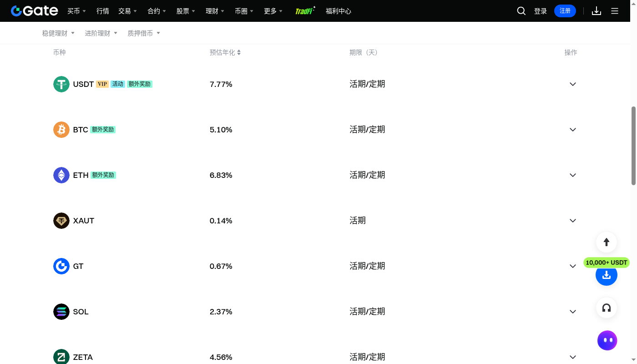Screen dimensions: 637x364
Task: Open 福利中心 link
Action: 339,11
